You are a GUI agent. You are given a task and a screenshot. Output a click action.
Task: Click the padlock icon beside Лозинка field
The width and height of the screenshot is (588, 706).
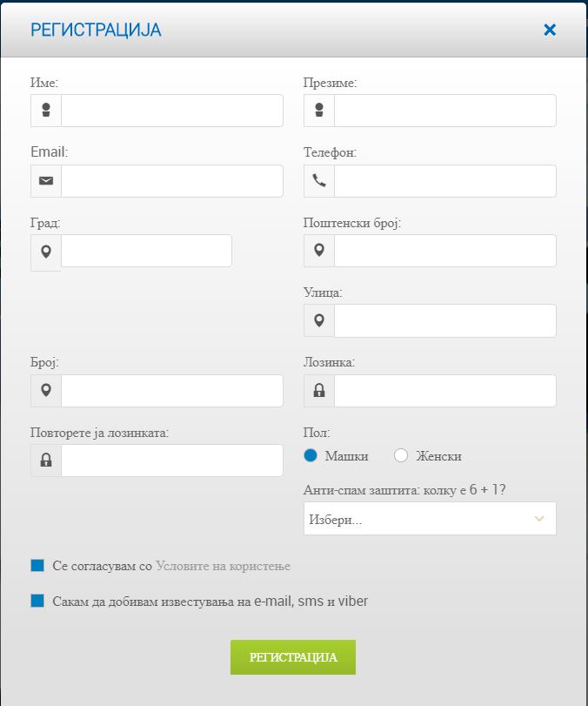pyautogui.click(x=319, y=390)
